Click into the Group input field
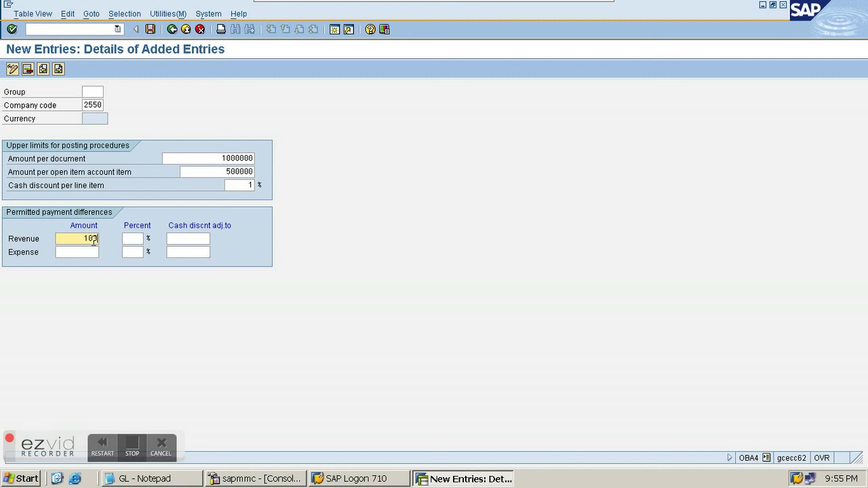The width and height of the screenshot is (868, 488). (92, 91)
